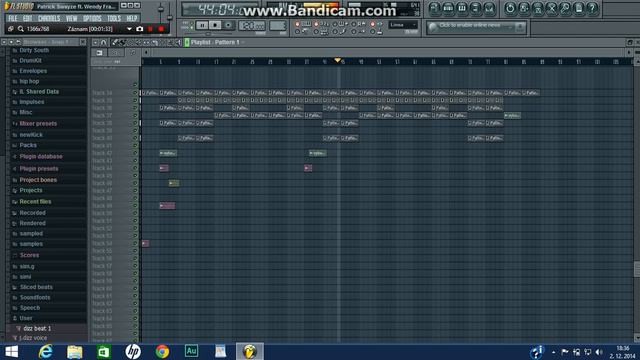The height and width of the screenshot is (360, 640).
Task: Open the Bandicam recording dropdown arrow
Action: tap(129, 29)
